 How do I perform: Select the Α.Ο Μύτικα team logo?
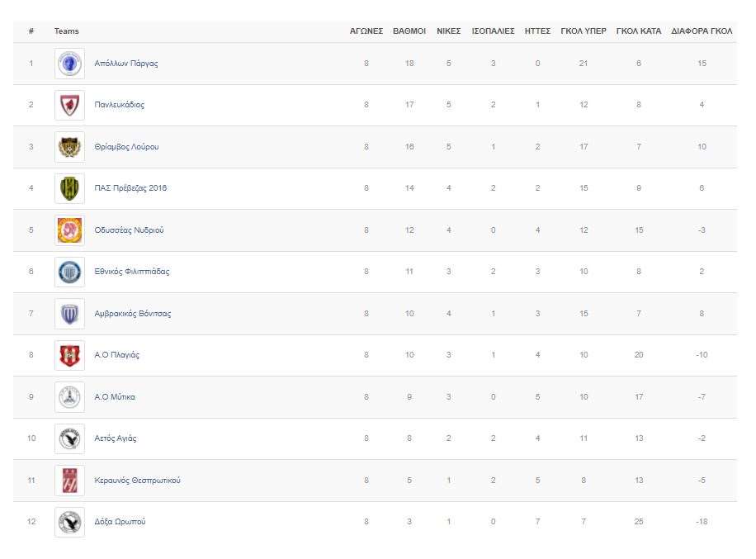(69, 397)
